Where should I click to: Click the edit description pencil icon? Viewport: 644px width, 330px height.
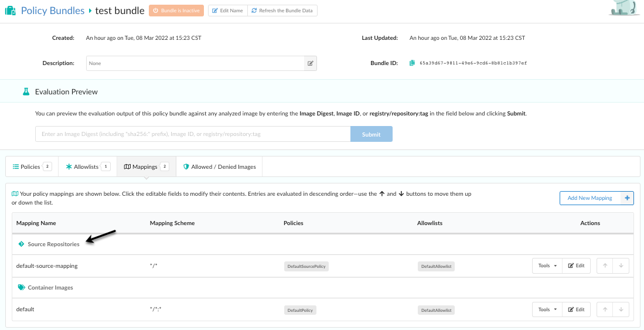[x=311, y=63]
